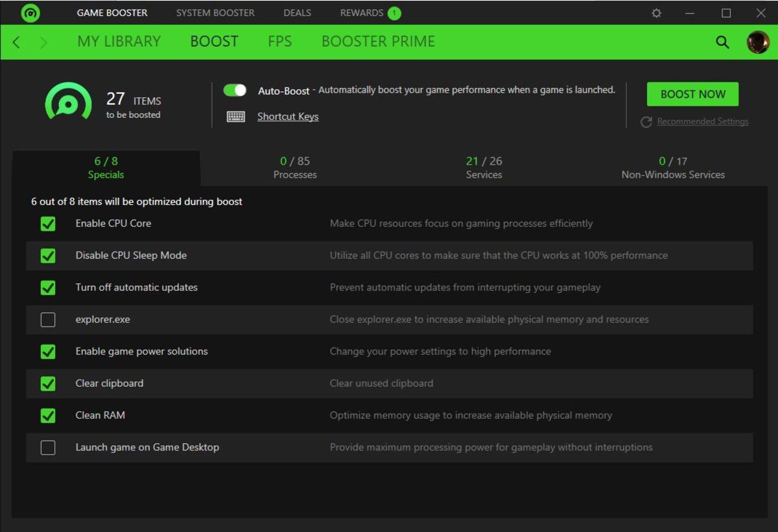Click the Razer Cortex logo
The width and height of the screenshot is (778, 532).
click(x=30, y=12)
